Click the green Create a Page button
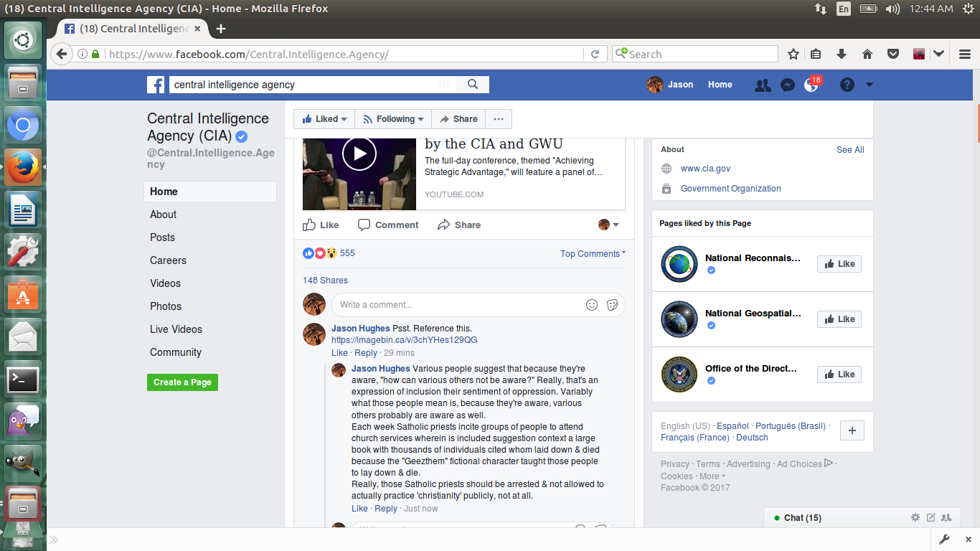Viewport: 980px width, 551px height. (x=182, y=382)
